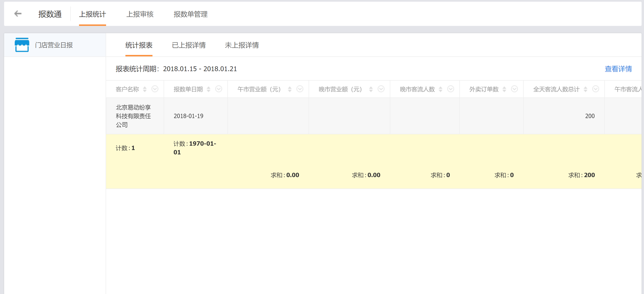The width and height of the screenshot is (644, 294).
Task: Click 计数: 1 summary cell
Action: pos(125,148)
